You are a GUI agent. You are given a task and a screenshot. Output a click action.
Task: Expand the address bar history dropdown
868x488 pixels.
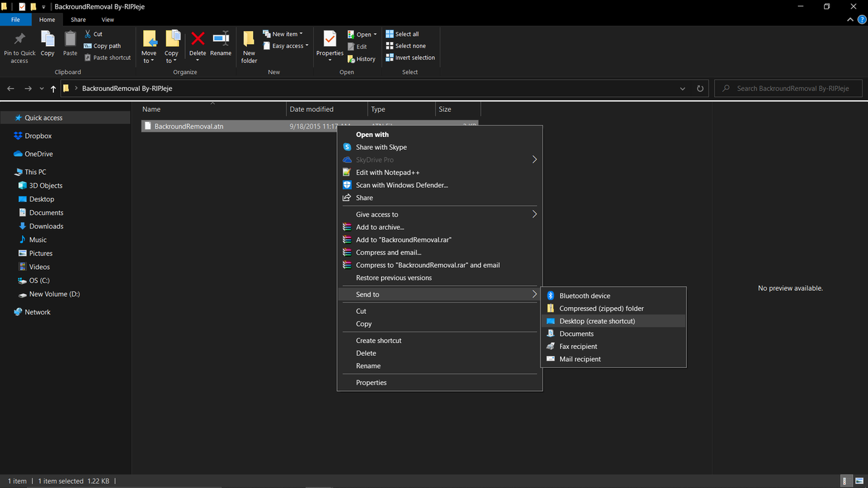(x=683, y=89)
